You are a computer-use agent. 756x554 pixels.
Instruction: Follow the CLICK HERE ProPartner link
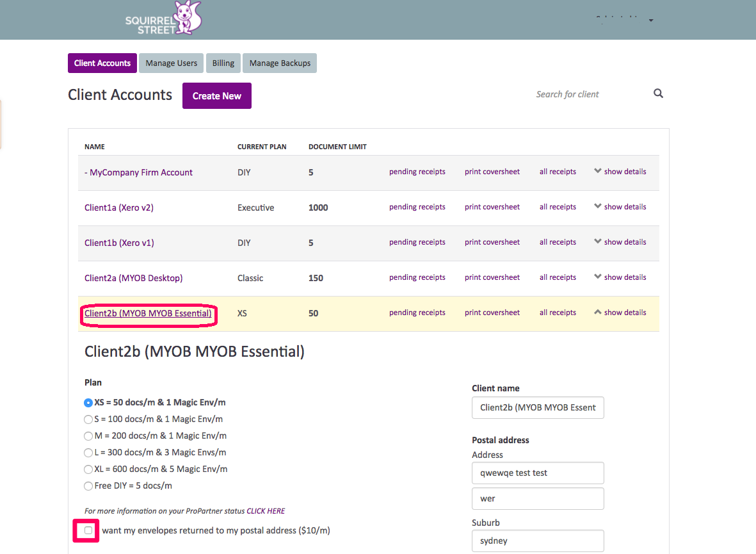tap(266, 511)
